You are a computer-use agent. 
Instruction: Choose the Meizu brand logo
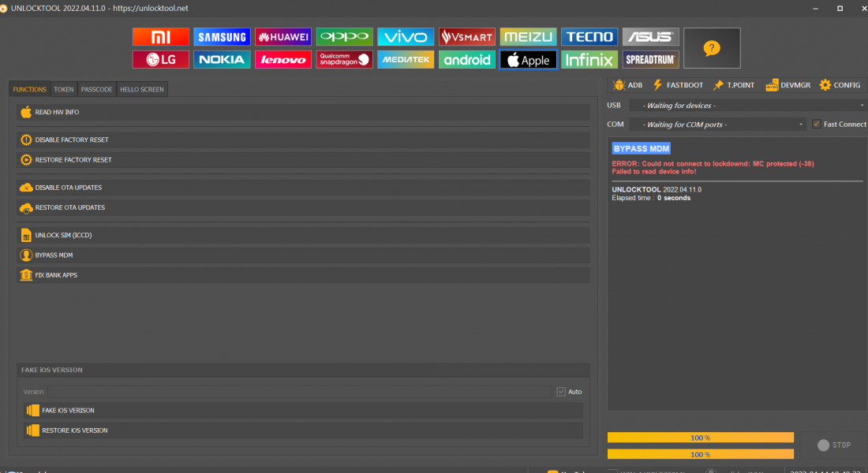pyautogui.click(x=528, y=36)
